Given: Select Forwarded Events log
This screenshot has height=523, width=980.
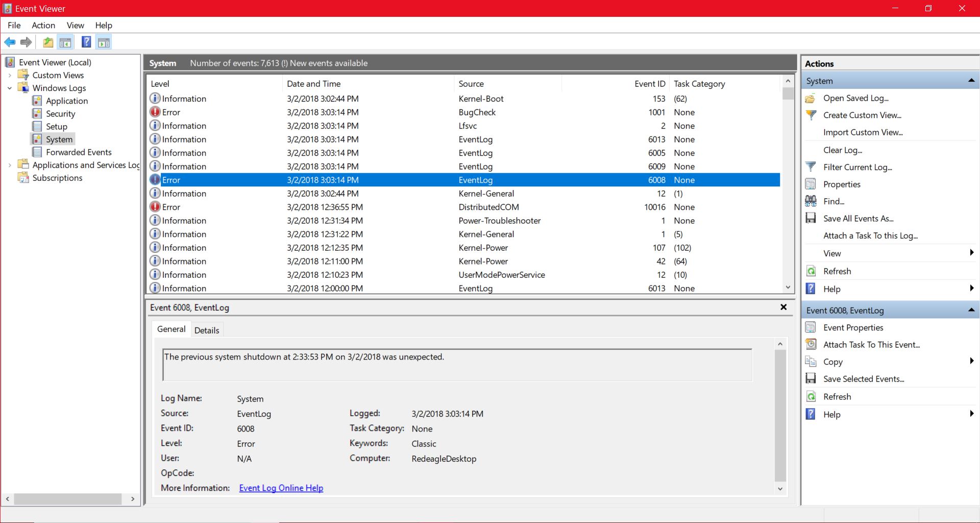Looking at the screenshot, I should click(x=79, y=152).
